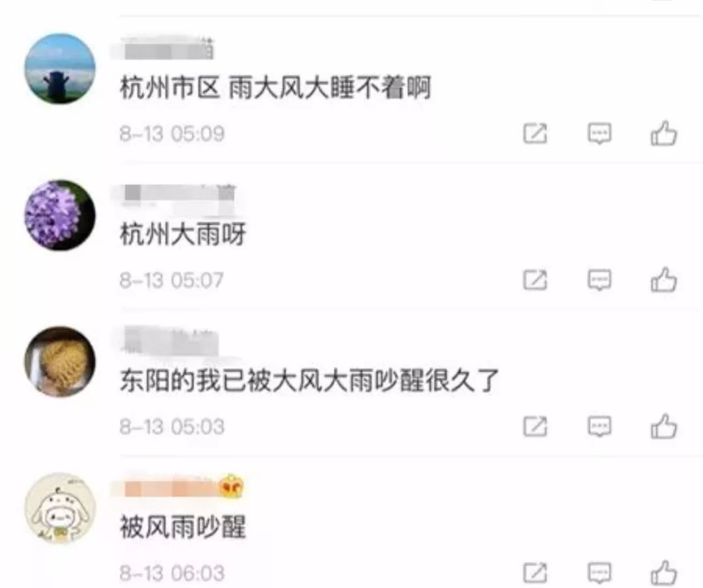Like the 被风雨吵醒 comment
703x588 pixels.
pyautogui.click(x=663, y=573)
